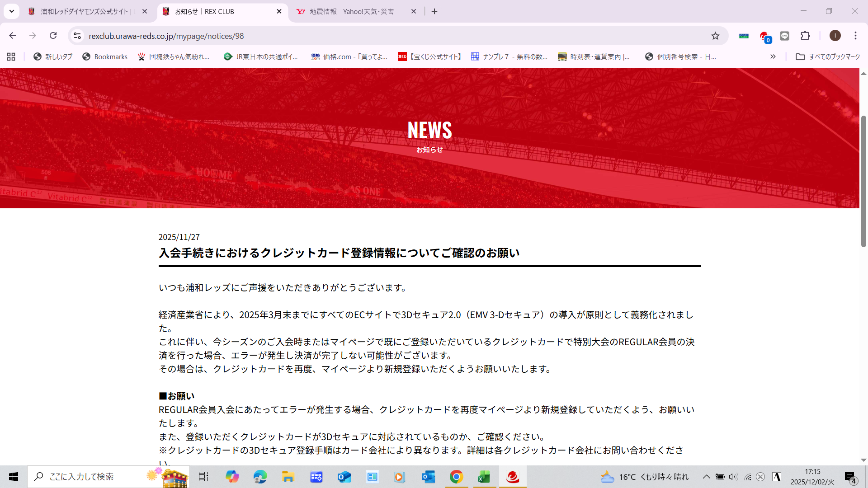Open the bookmarks apps grid icon
The width and height of the screenshot is (868, 488).
tap(11, 56)
